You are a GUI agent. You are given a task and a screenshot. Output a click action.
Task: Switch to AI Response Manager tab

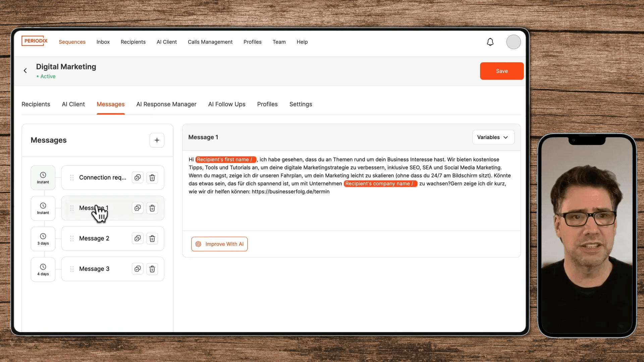(x=166, y=104)
